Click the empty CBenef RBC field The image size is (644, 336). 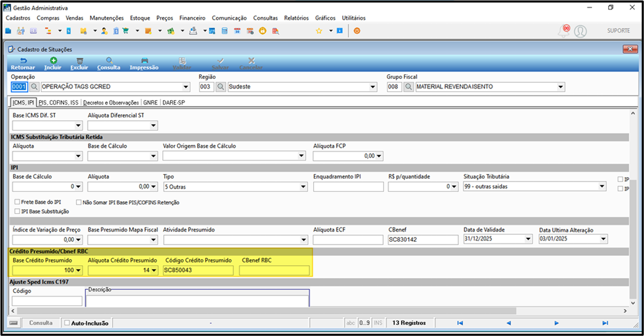pyautogui.click(x=274, y=270)
